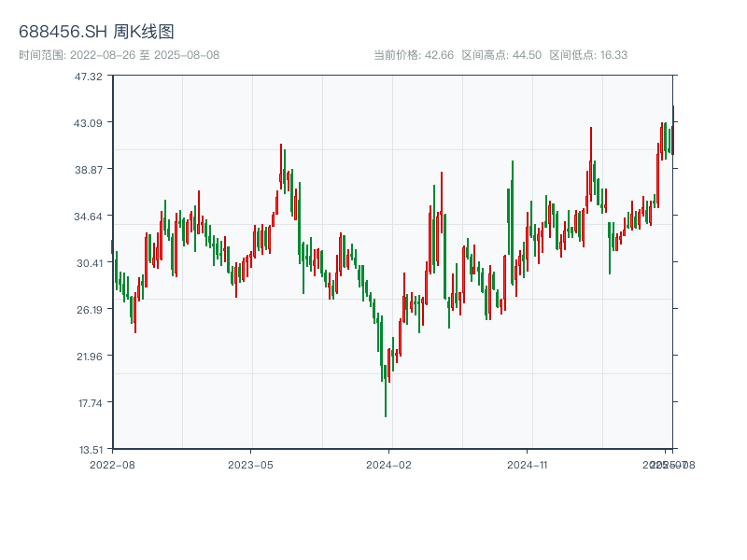Click y-axis value 34.64
Viewport: 747px width, 560px height.
click(88, 217)
